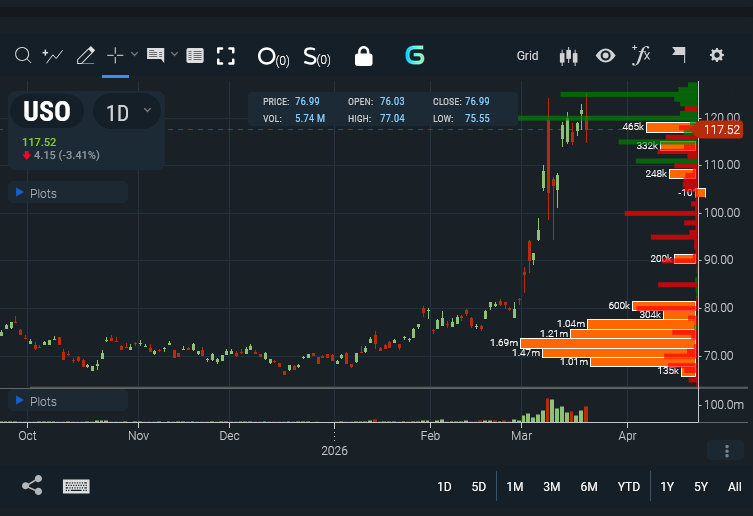
Task: Click the USO symbol button
Action: click(x=47, y=111)
